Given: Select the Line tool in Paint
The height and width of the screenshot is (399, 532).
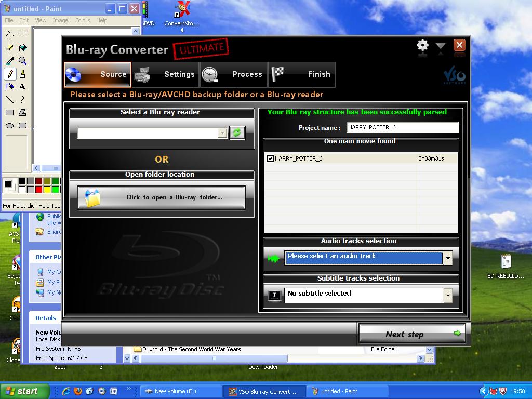Looking at the screenshot, I should tap(10, 99).
